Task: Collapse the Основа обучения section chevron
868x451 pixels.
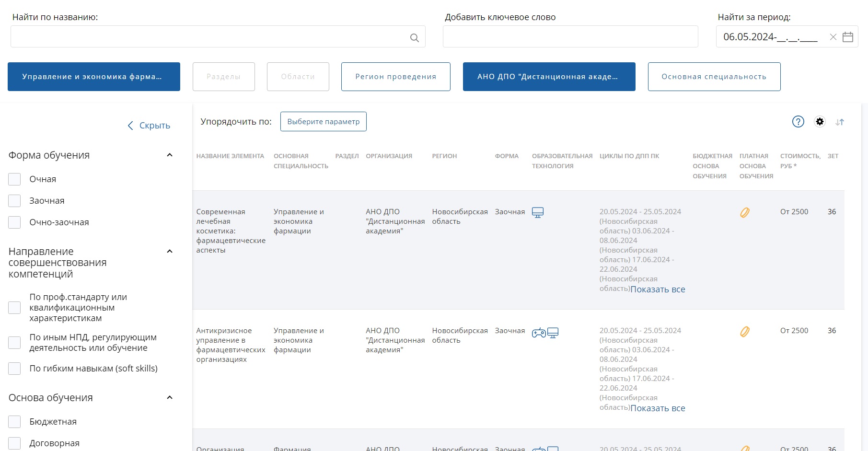Action: [x=169, y=398]
